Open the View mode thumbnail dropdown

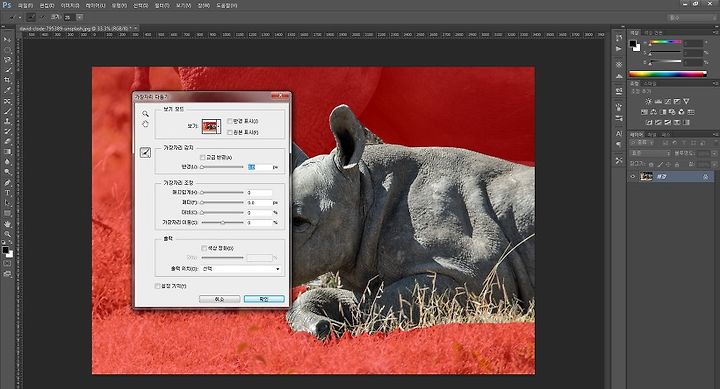tap(212, 126)
